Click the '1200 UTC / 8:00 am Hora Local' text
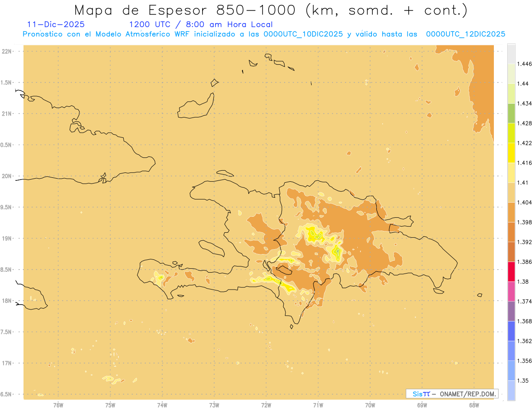Image resolution: width=532 pixels, height=411 pixels. point(201,25)
